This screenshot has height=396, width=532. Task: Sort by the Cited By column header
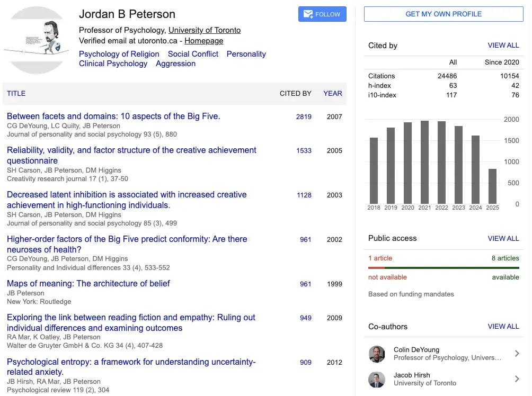(x=296, y=93)
